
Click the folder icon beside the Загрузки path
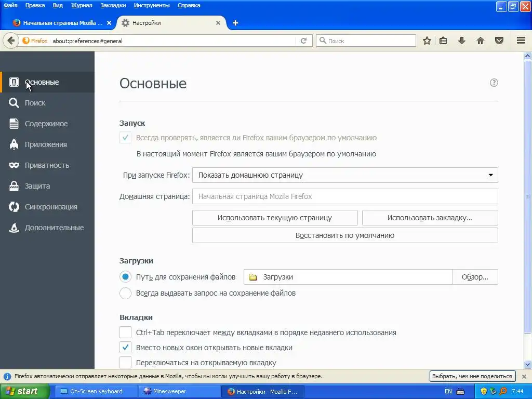click(x=253, y=277)
